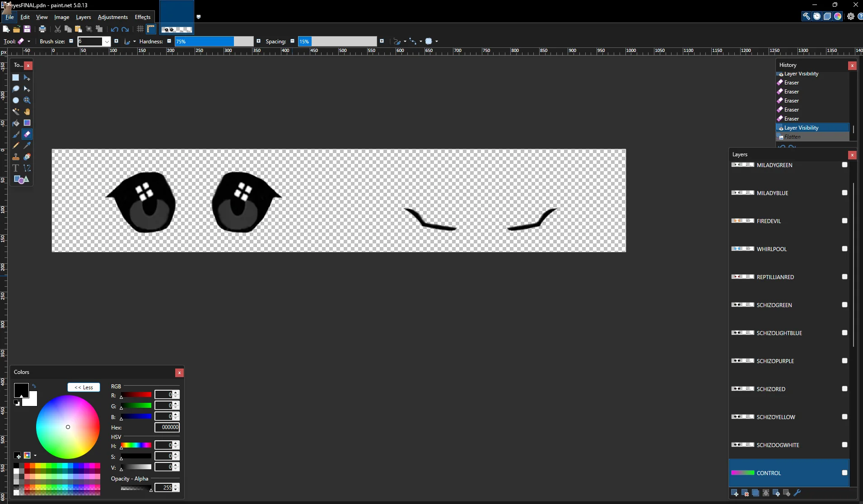Select the Magic Wand tool
This screenshot has width=863, height=504.
(x=16, y=112)
